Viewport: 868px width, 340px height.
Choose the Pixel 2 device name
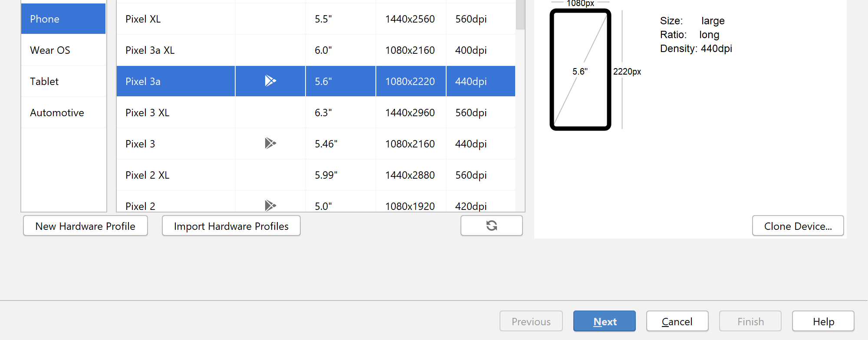tap(140, 206)
